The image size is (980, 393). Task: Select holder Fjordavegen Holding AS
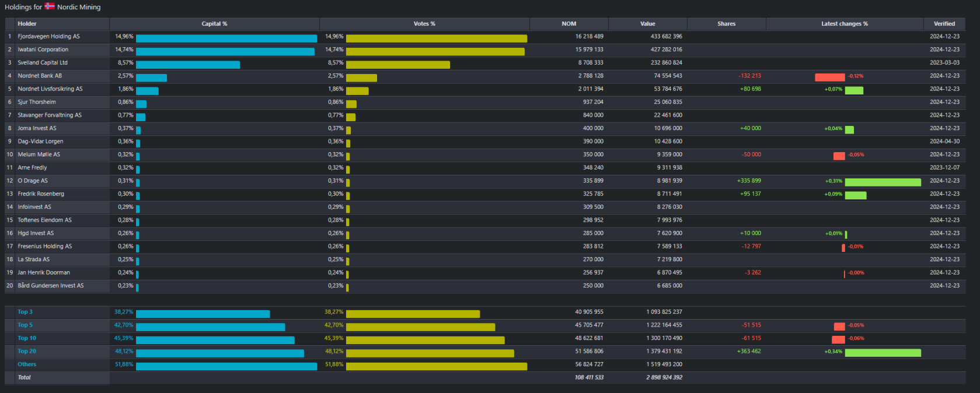click(48, 36)
